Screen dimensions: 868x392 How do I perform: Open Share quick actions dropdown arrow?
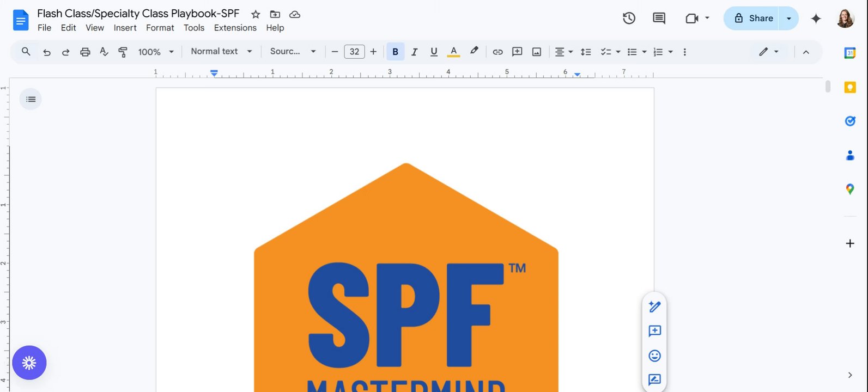788,18
